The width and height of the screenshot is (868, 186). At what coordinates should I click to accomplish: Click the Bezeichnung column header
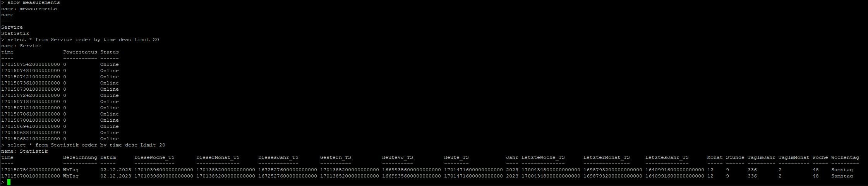pos(80,157)
